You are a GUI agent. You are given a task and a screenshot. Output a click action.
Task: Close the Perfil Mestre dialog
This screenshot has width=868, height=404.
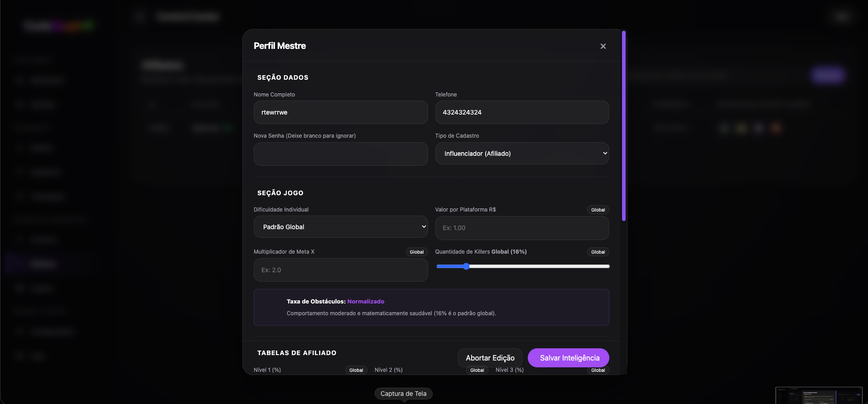point(603,46)
